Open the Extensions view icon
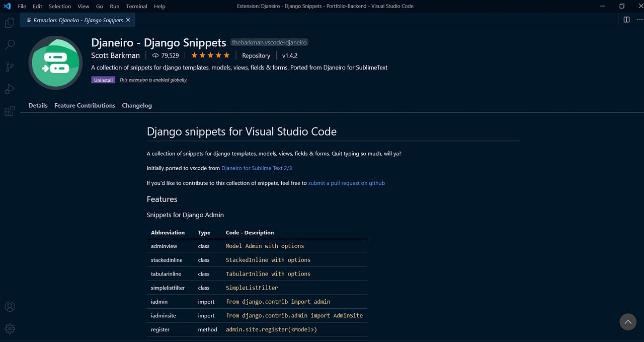The width and height of the screenshot is (644, 342). tap(9, 111)
